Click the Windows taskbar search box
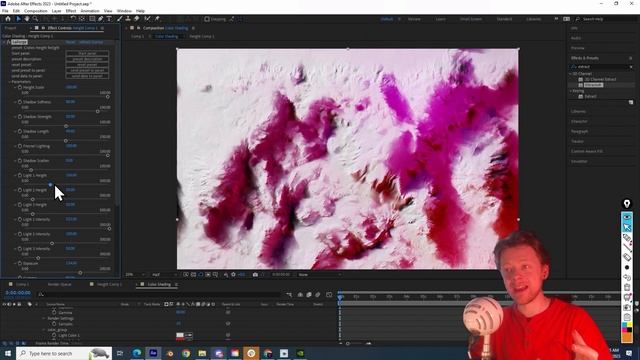 (x=64, y=353)
